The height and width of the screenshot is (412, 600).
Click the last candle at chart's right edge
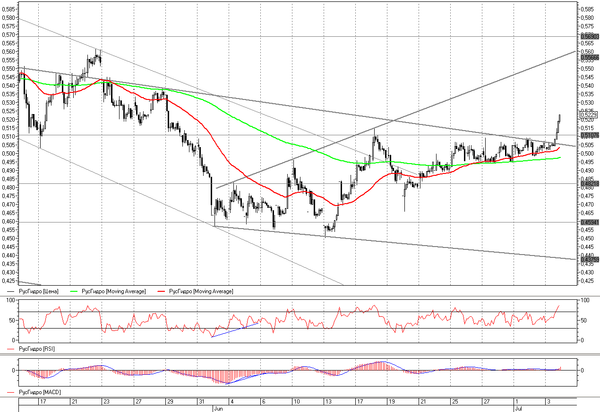point(559,119)
